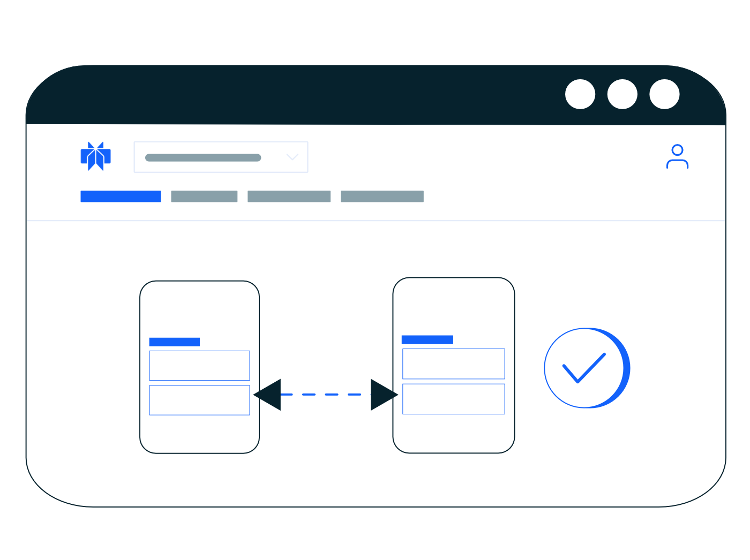The image size is (750, 560).
Task: Open the header combo box with gray placeholder
Action: coord(221,157)
